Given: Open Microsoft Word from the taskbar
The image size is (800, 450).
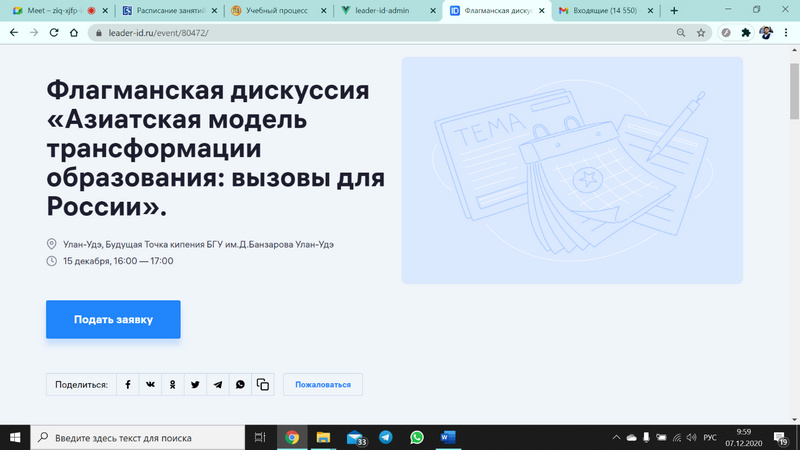Looking at the screenshot, I should click(447, 438).
